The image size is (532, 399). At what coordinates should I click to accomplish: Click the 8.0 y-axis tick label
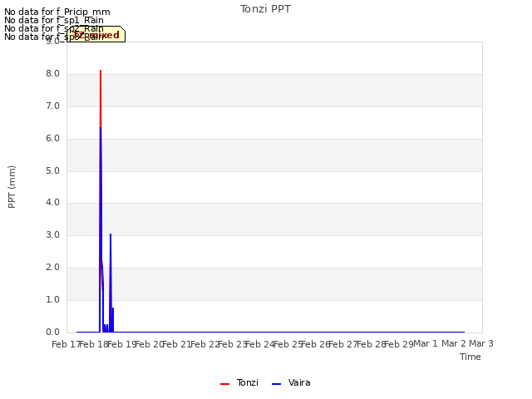point(52,74)
